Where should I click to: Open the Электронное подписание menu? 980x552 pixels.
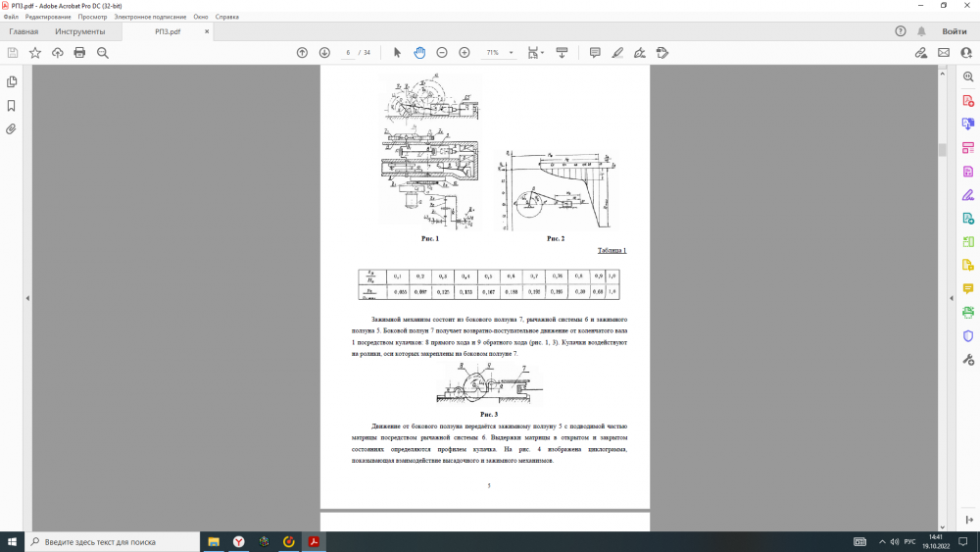pyautogui.click(x=150, y=17)
